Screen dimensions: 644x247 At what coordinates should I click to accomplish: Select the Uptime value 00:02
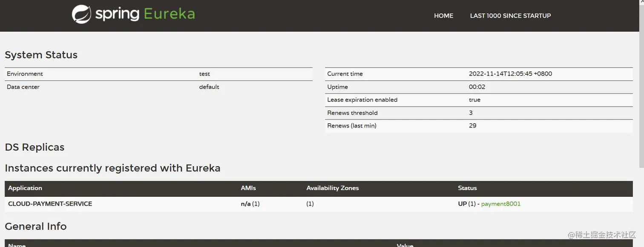click(477, 87)
